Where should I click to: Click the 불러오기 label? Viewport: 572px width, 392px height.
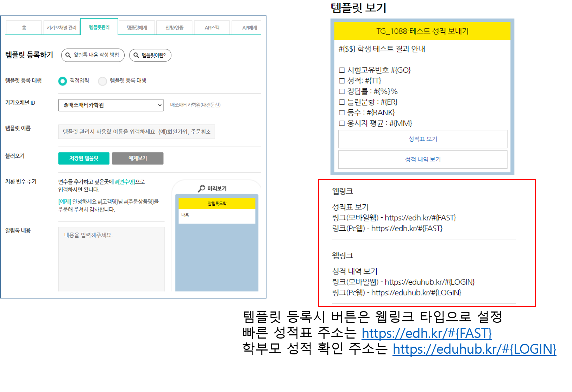point(15,156)
